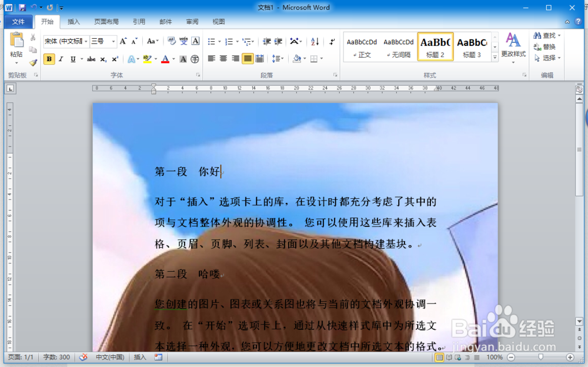Shrink font size with the A down icon
This screenshot has width=588, height=367.
tap(134, 41)
